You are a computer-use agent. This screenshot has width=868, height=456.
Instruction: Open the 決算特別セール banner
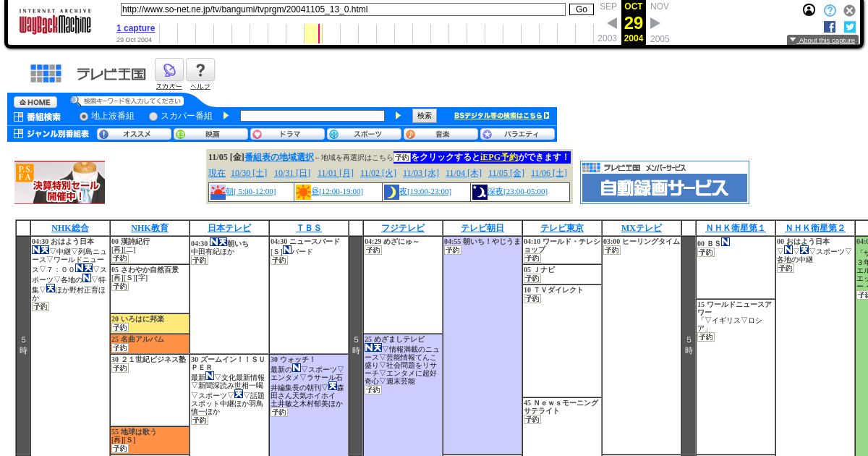(x=59, y=182)
